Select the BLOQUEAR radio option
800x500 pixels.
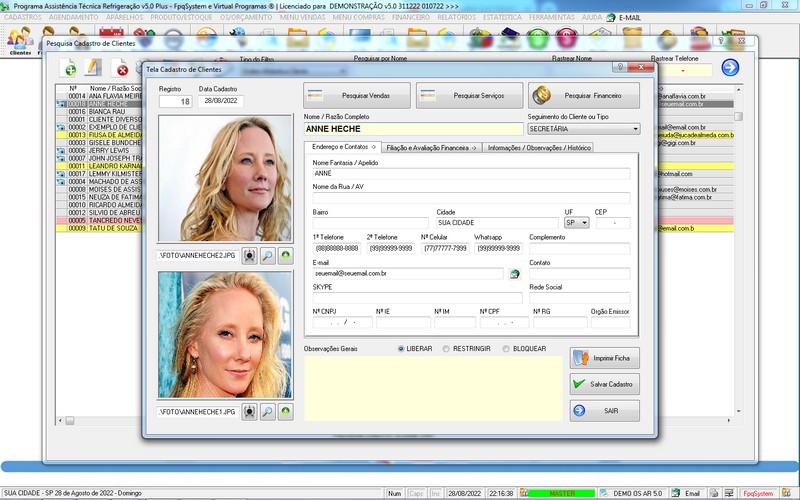click(x=506, y=349)
